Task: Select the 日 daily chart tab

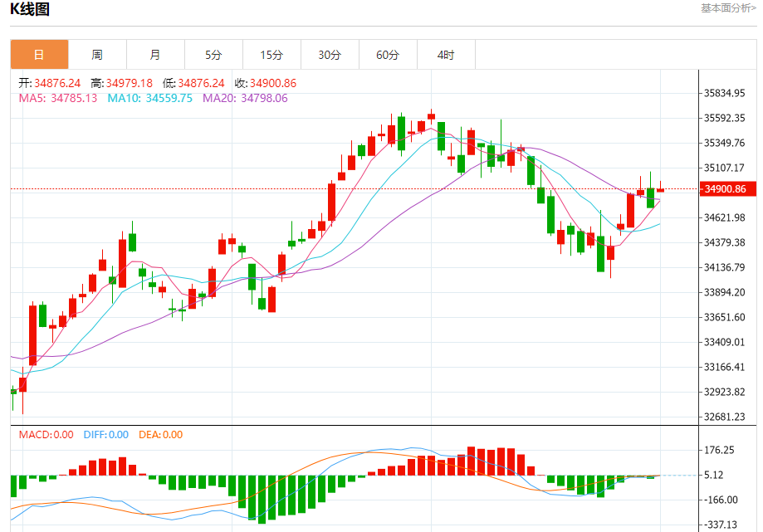Action: pyautogui.click(x=39, y=55)
